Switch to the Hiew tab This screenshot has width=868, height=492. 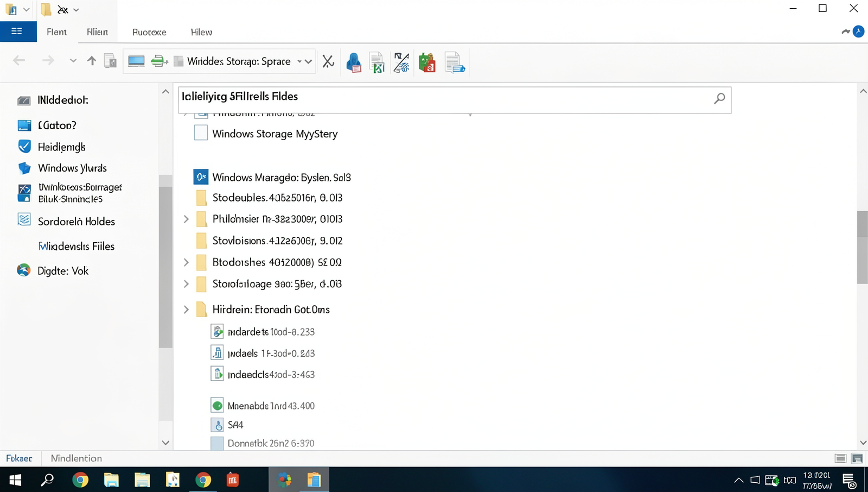point(201,32)
